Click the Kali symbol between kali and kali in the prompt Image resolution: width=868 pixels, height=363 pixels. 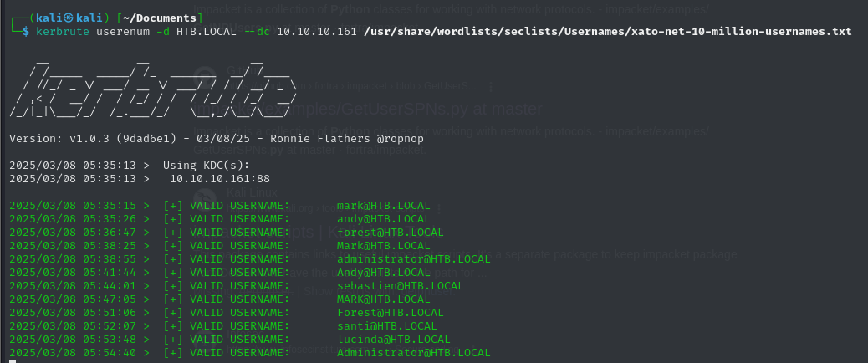(68, 18)
